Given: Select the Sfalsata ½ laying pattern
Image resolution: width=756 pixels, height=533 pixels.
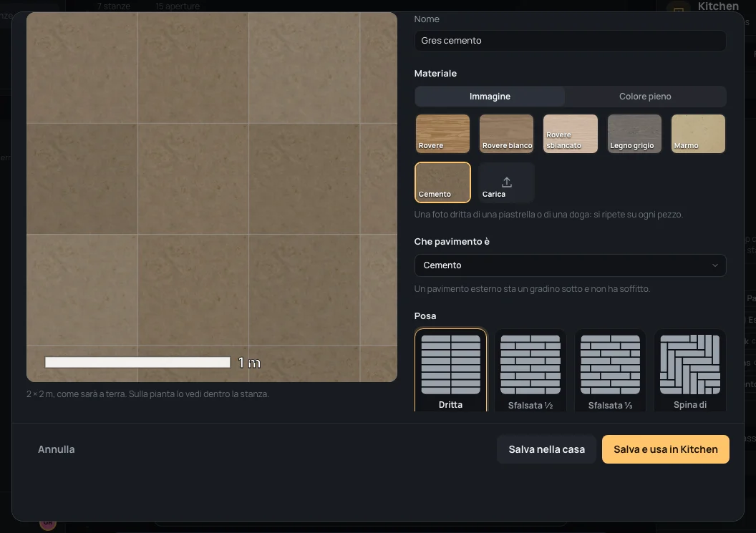Looking at the screenshot, I should tap(530, 370).
